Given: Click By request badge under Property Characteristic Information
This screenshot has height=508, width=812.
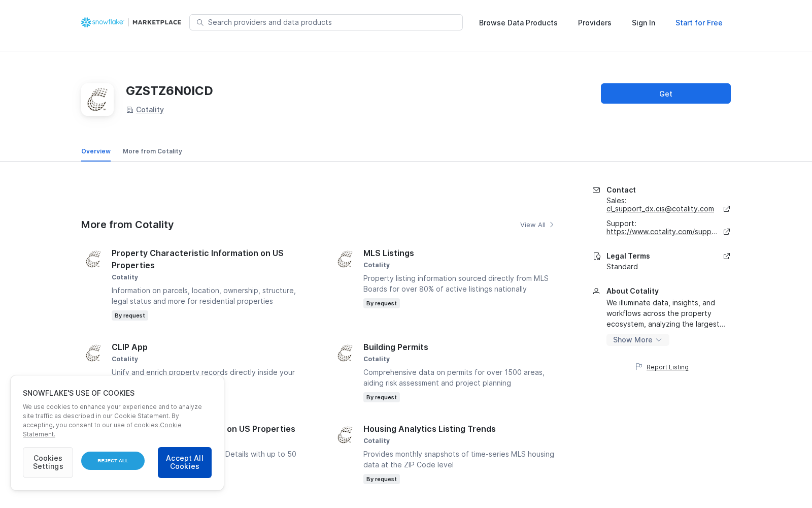Looking at the screenshot, I should pos(130,315).
